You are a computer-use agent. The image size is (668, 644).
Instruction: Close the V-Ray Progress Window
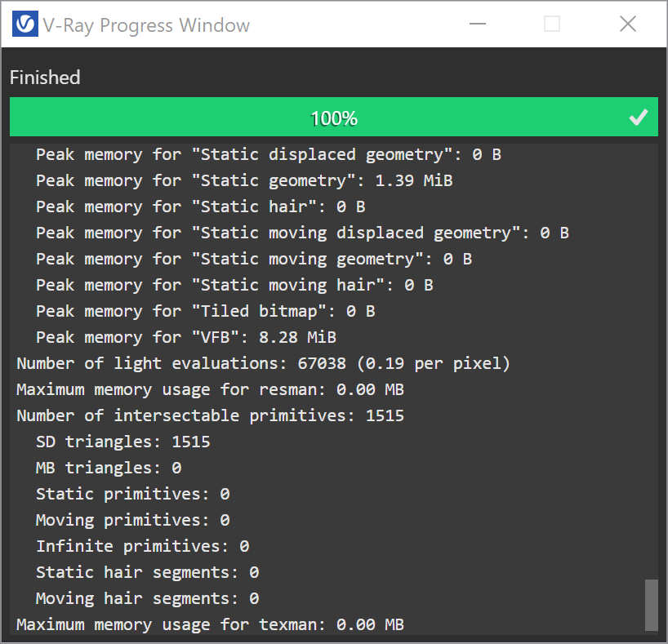627,24
